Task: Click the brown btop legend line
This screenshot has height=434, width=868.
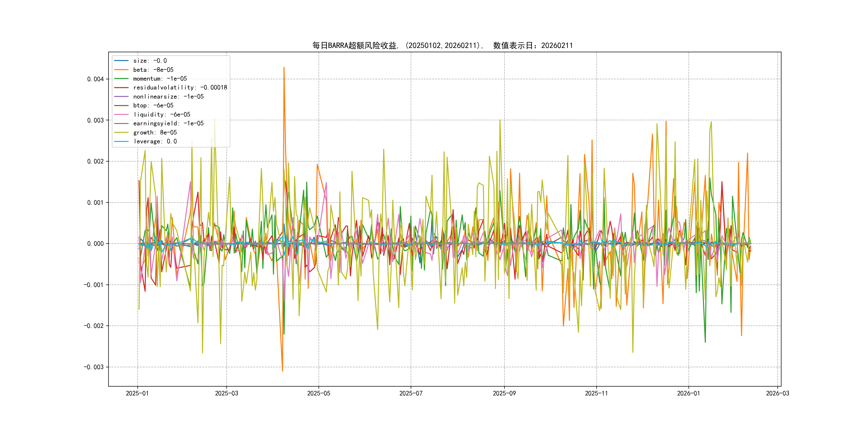Action: [121, 106]
